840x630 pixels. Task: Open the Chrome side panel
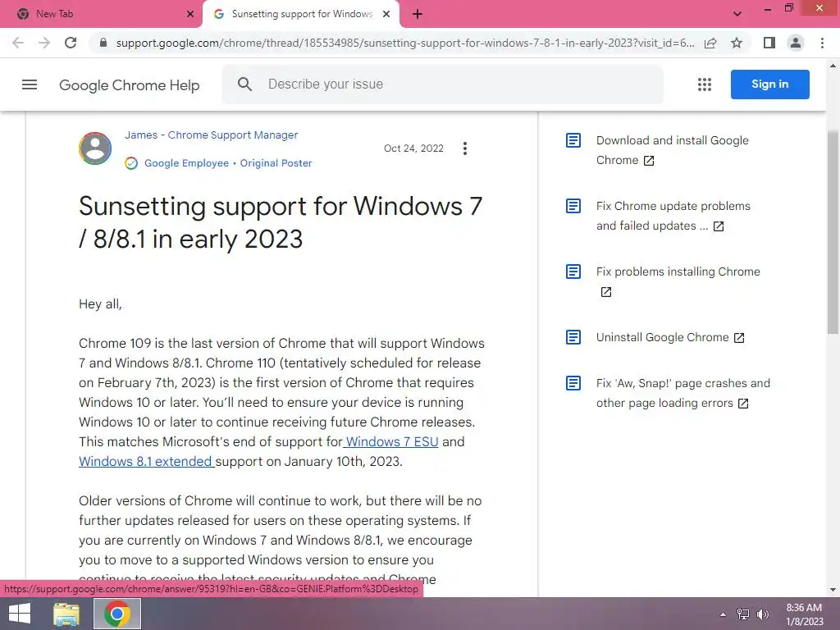(769, 43)
